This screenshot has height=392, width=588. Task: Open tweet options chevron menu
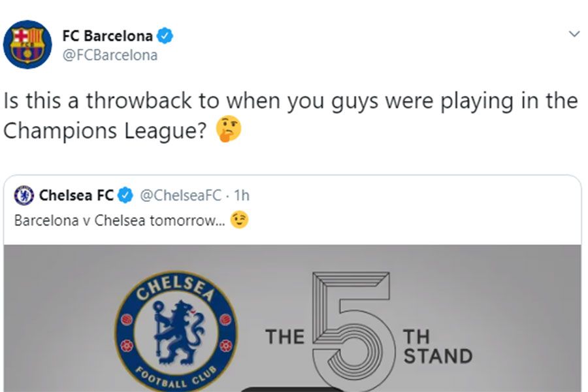(x=574, y=35)
